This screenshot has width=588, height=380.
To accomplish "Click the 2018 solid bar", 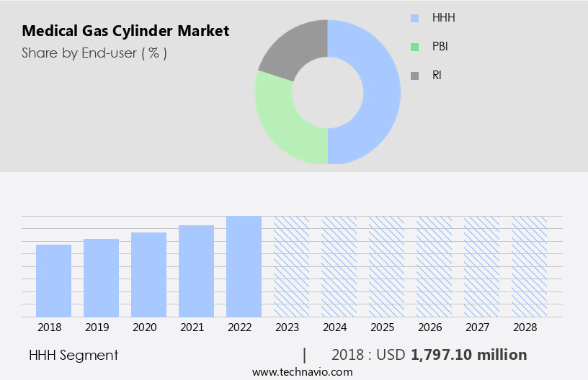I will [x=53, y=281].
